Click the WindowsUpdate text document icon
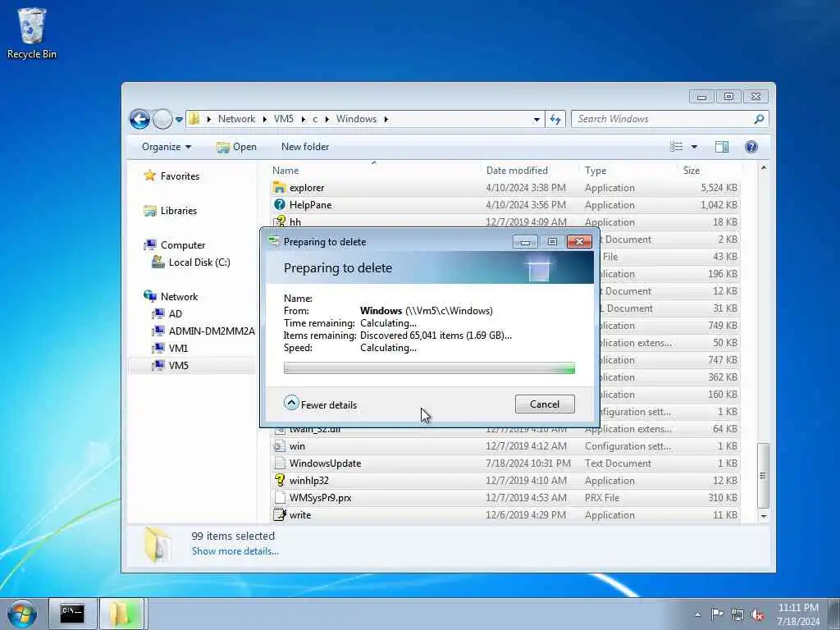The width and height of the screenshot is (840, 630). (x=279, y=463)
